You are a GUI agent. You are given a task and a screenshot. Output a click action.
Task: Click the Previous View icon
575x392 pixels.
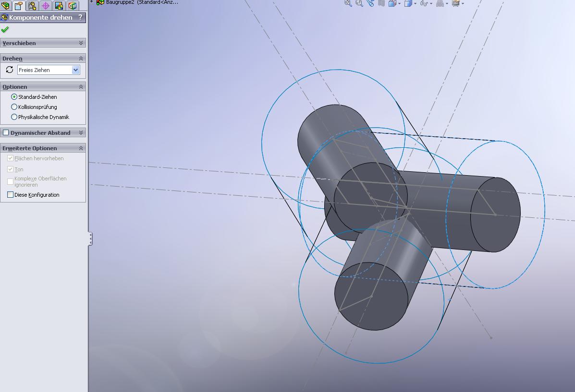coord(370,3)
